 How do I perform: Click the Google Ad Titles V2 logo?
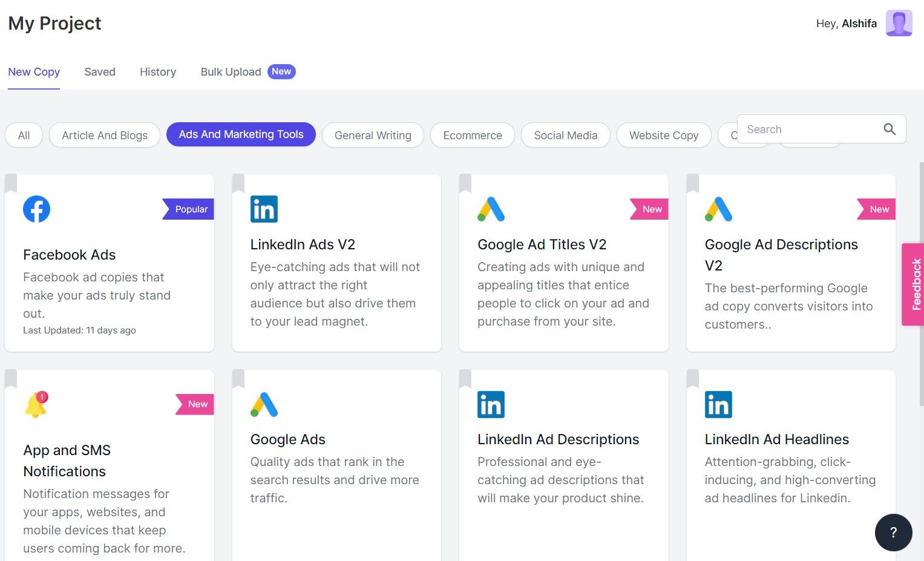(491, 209)
